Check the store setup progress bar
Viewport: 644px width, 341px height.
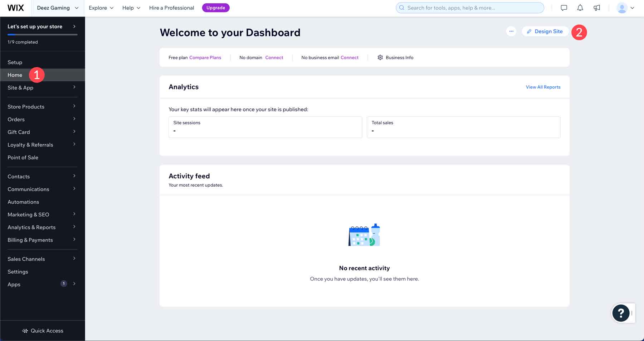pos(43,34)
